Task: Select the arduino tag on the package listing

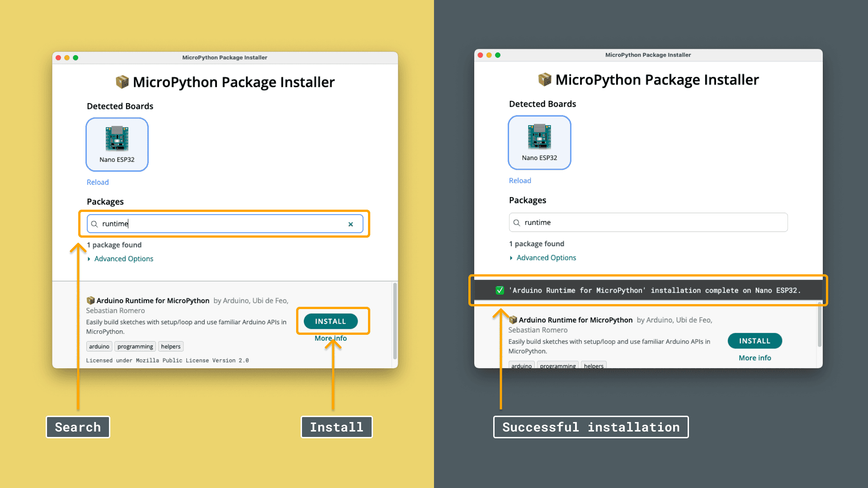Action: pos(99,346)
